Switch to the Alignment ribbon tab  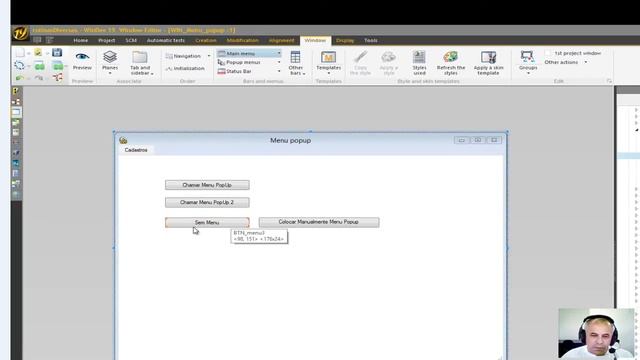tap(281, 40)
